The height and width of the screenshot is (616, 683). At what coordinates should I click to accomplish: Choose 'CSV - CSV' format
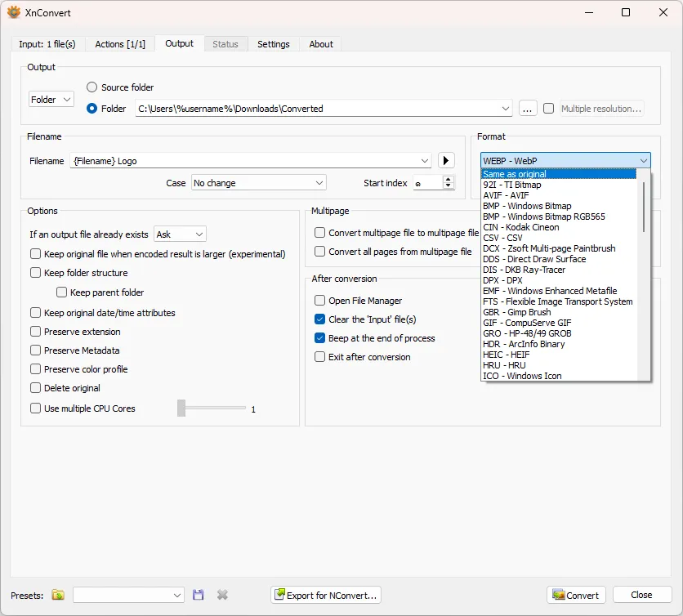559,238
